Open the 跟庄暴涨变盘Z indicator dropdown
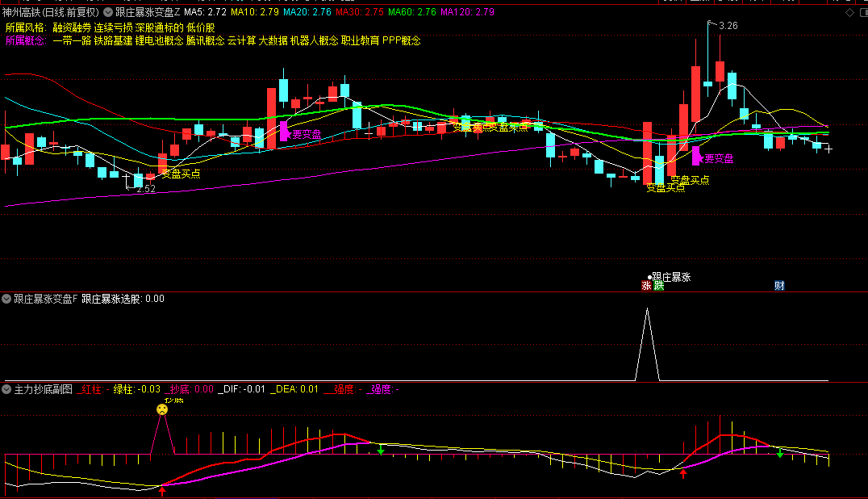 [108, 12]
